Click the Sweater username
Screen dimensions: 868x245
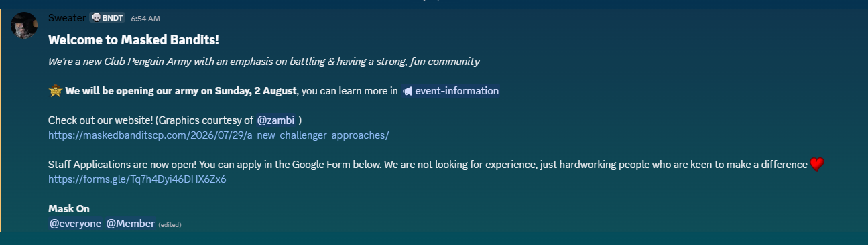67,18
